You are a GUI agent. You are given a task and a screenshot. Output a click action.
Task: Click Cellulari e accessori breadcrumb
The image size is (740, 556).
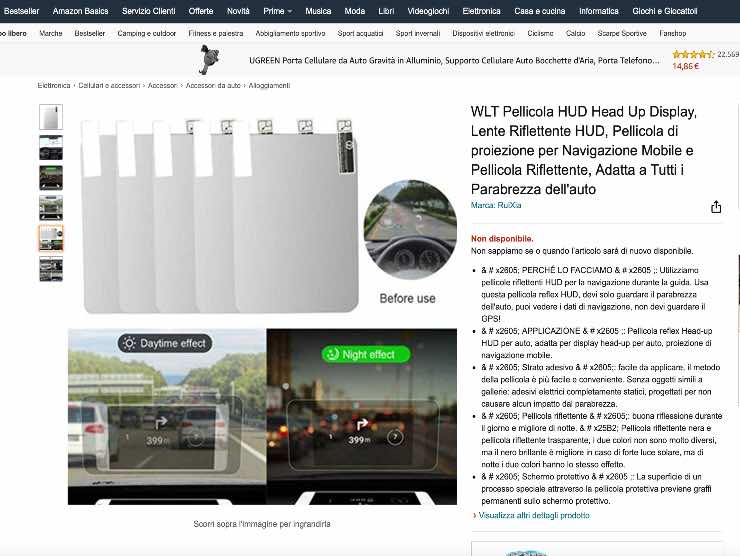109,86
